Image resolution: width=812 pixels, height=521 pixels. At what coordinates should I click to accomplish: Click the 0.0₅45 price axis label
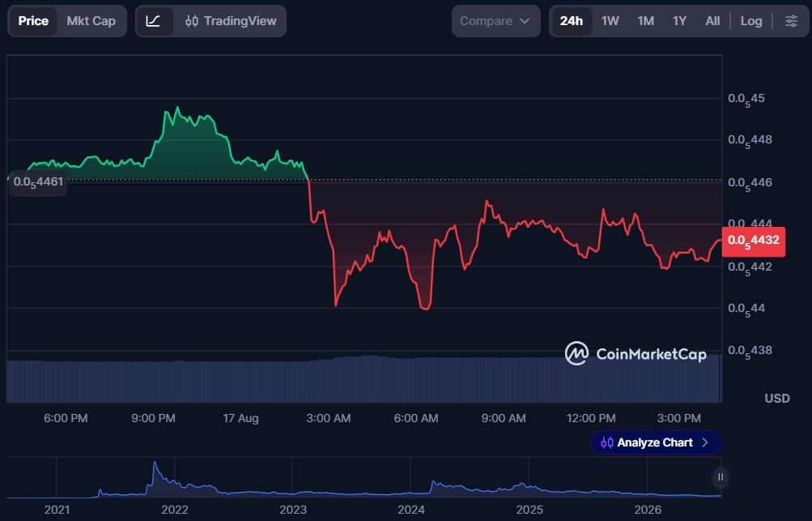(746, 100)
